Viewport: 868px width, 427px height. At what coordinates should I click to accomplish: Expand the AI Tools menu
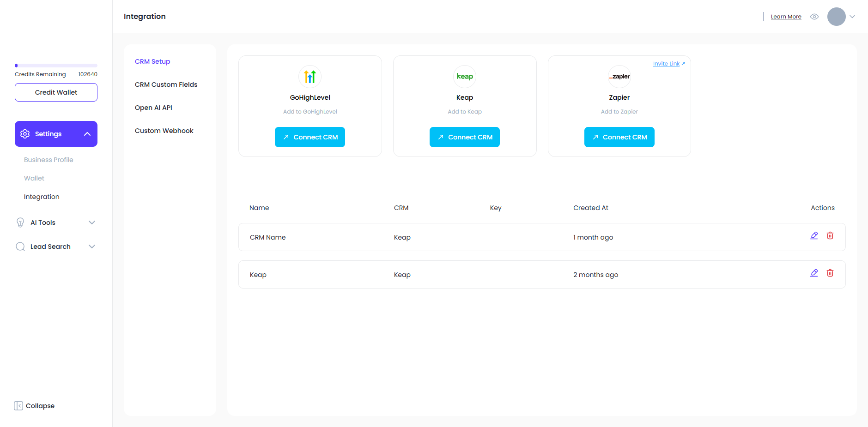pos(91,223)
